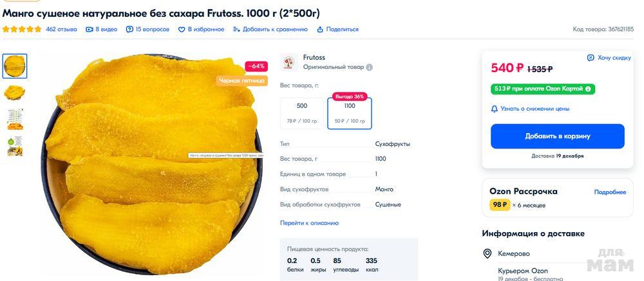Click the 'Хочу скидку' chat icon
Screen dimensions: 644x281
coord(591,58)
